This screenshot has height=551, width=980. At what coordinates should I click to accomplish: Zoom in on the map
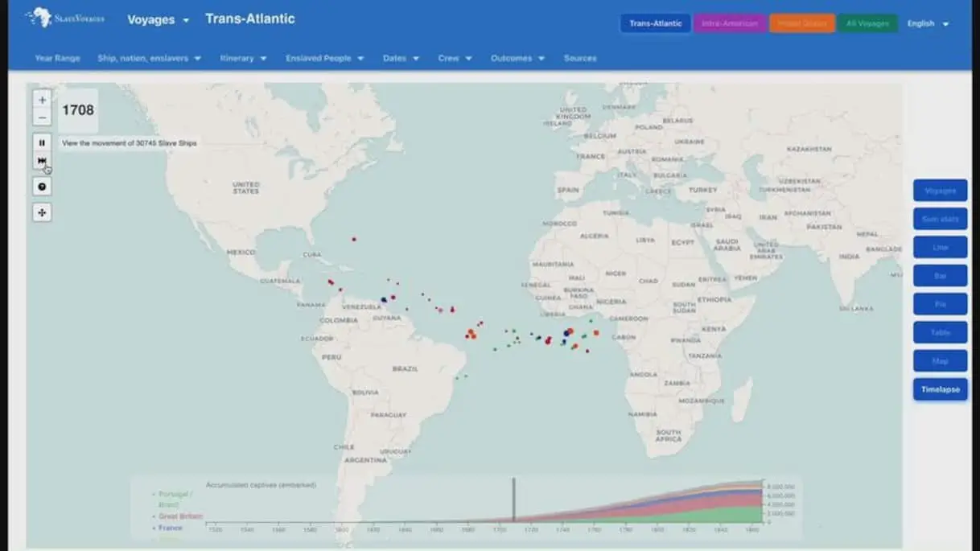click(x=43, y=100)
